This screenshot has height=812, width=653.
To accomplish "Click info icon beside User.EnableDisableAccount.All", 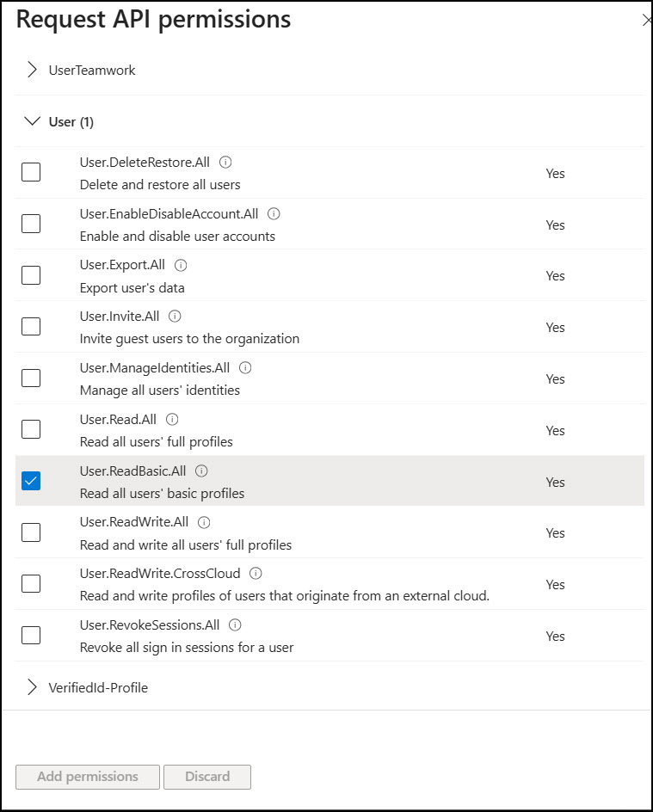I will click(274, 213).
